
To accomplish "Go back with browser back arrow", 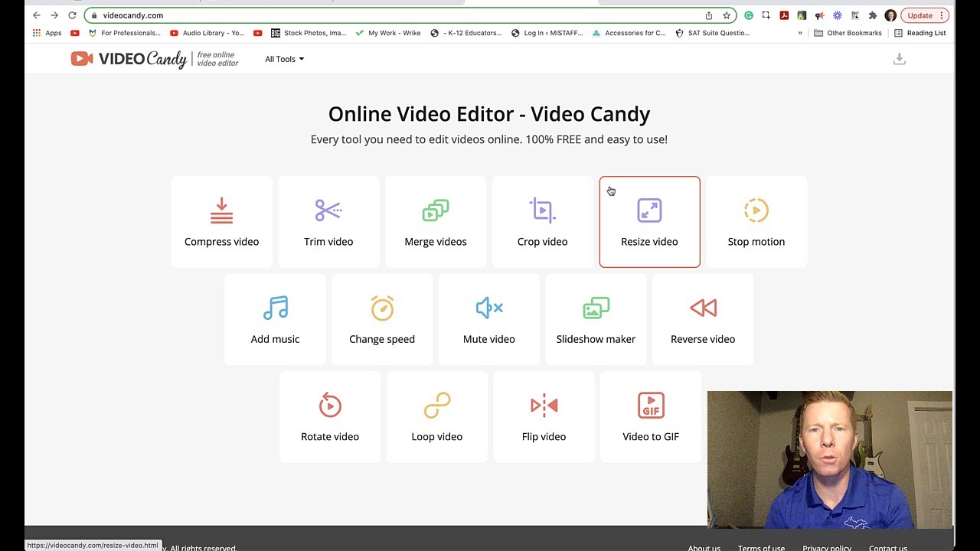I will 36,15.
